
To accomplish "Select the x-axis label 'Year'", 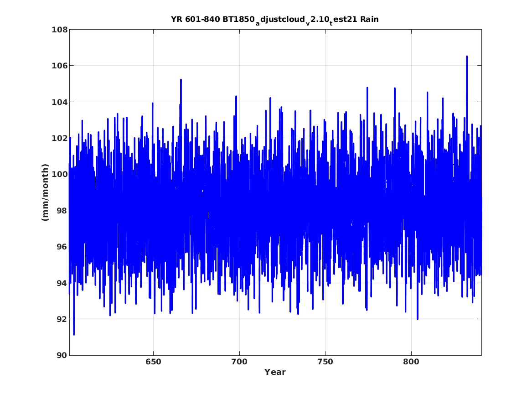I will click(x=275, y=372).
